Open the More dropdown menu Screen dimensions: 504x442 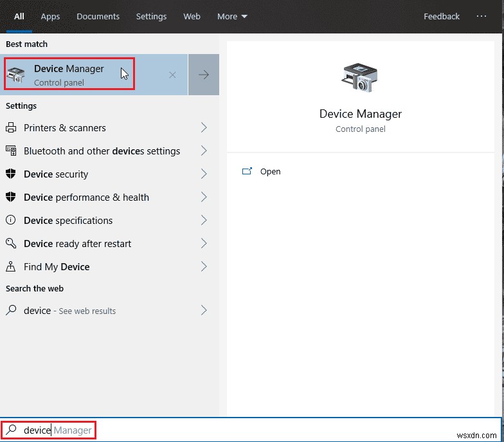pyautogui.click(x=232, y=16)
